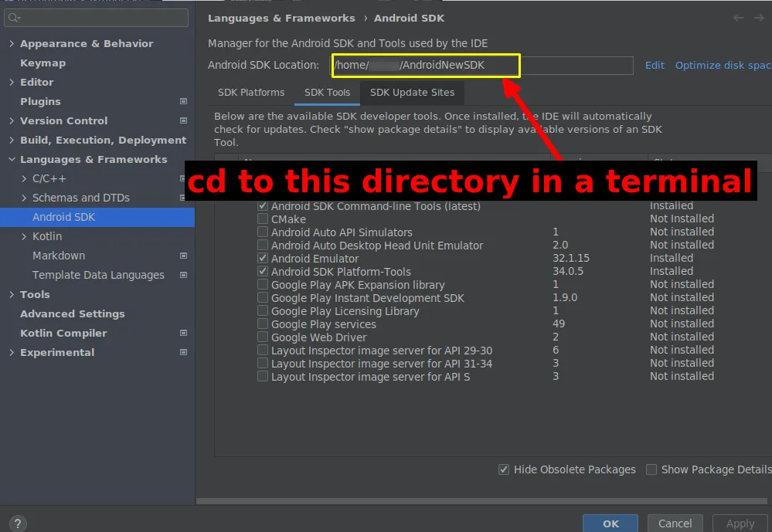
Task: Go back with the left arrow icon
Action: click(x=738, y=19)
